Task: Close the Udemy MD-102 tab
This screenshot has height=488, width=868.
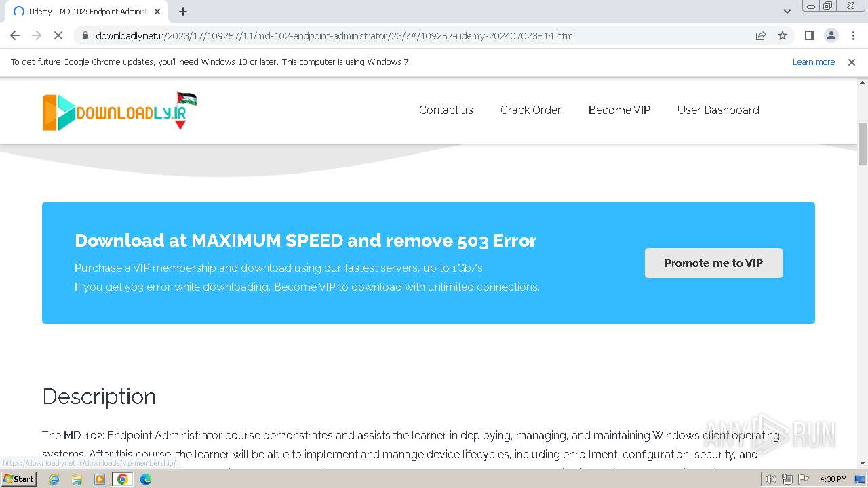Action: point(157,12)
